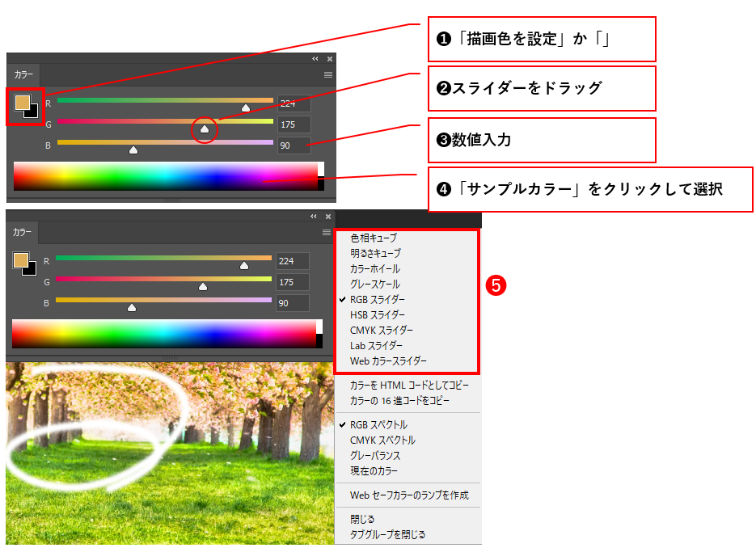756x548 pixels.
Task: Open the panel menu icon of the upper Color panel
Action: point(328,74)
